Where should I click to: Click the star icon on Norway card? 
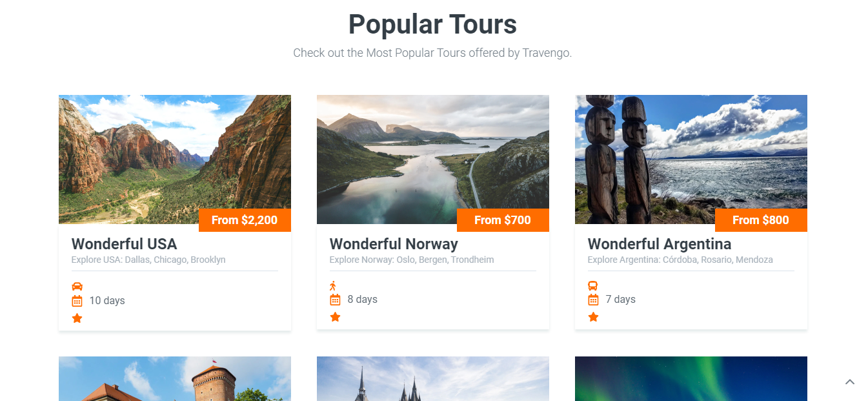coord(335,317)
